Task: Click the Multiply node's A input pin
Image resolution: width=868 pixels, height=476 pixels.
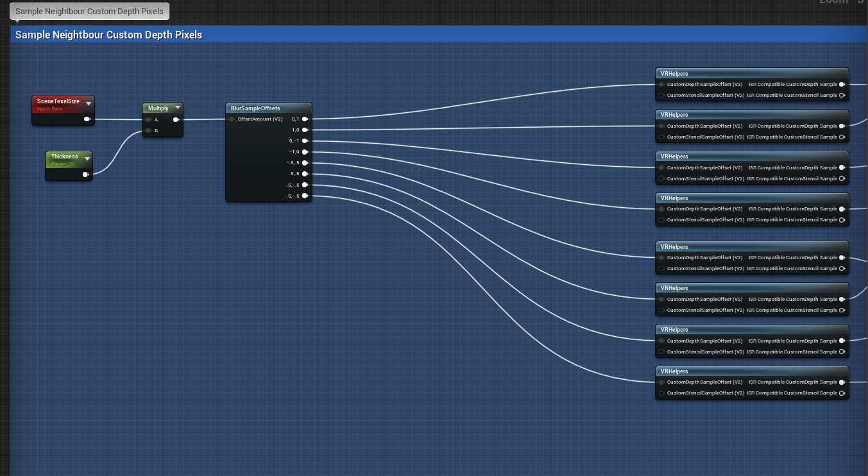Action: (x=148, y=119)
